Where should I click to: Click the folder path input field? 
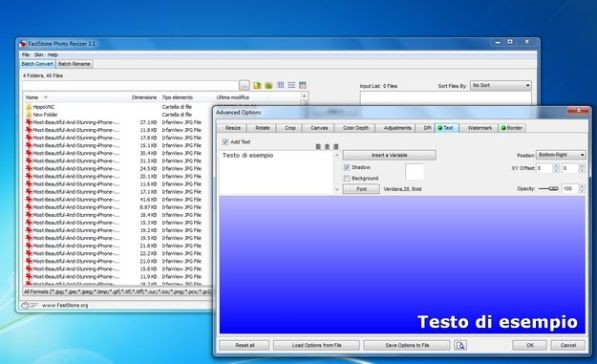(130, 85)
